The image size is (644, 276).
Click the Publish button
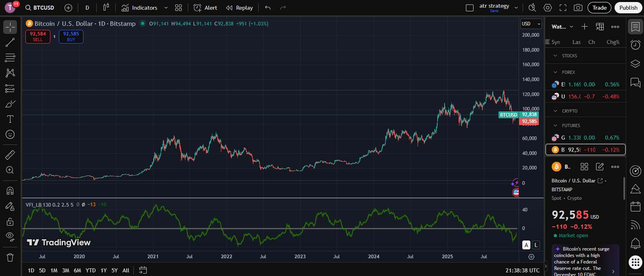[628, 8]
